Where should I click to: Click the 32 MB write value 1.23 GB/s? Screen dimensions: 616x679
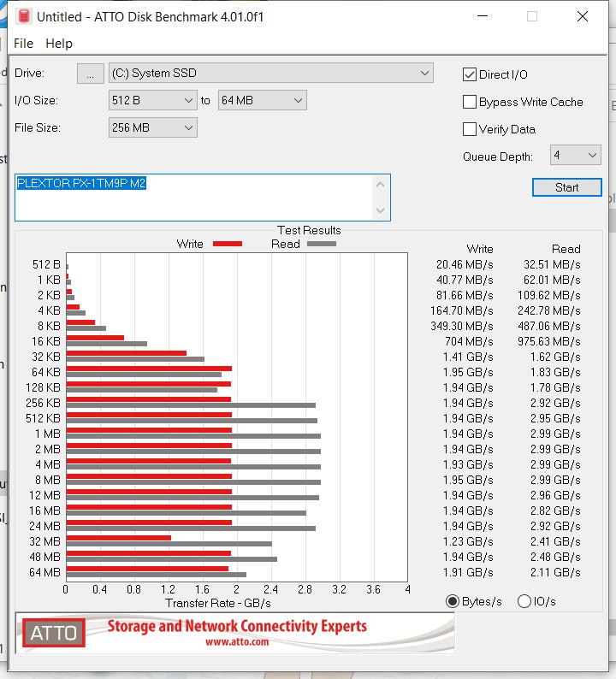tap(468, 541)
